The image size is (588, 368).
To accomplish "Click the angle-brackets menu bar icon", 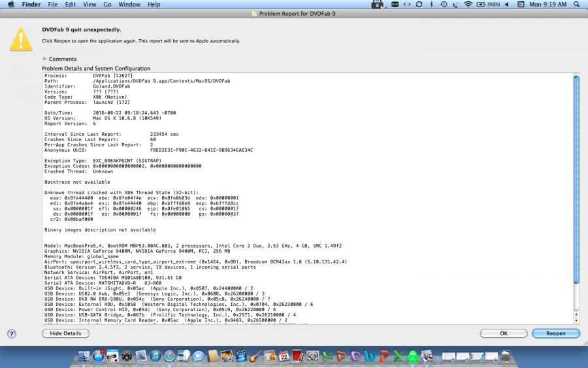I will (x=407, y=5).
